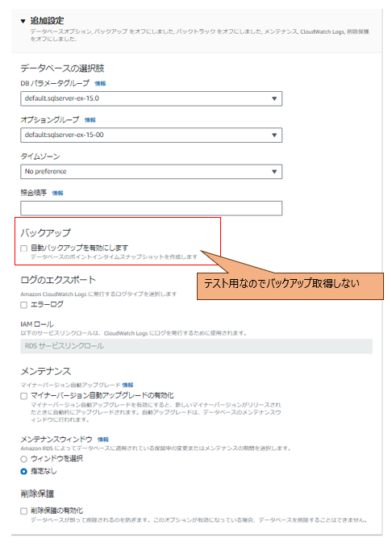Enable 自動バックアップを有効にします checkbox
This screenshot has width=392, height=538.
(23, 248)
